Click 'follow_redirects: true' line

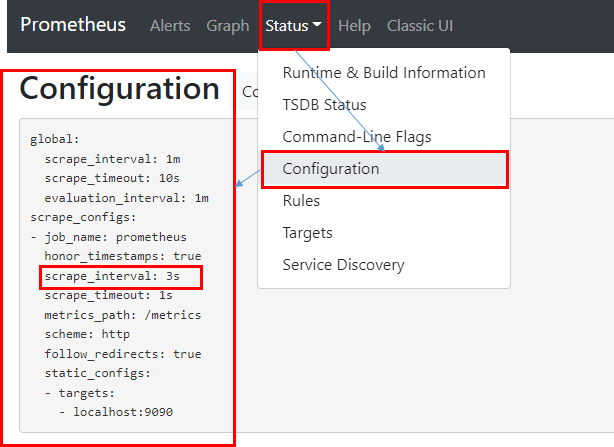[123, 354]
